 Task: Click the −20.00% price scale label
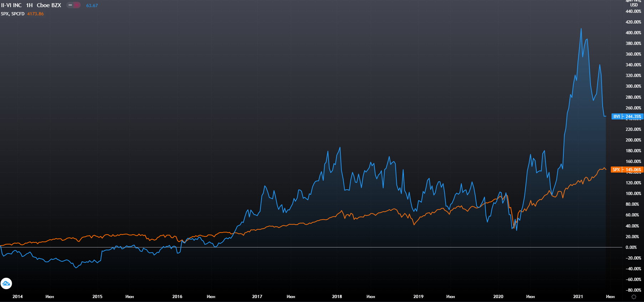(633, 258)
